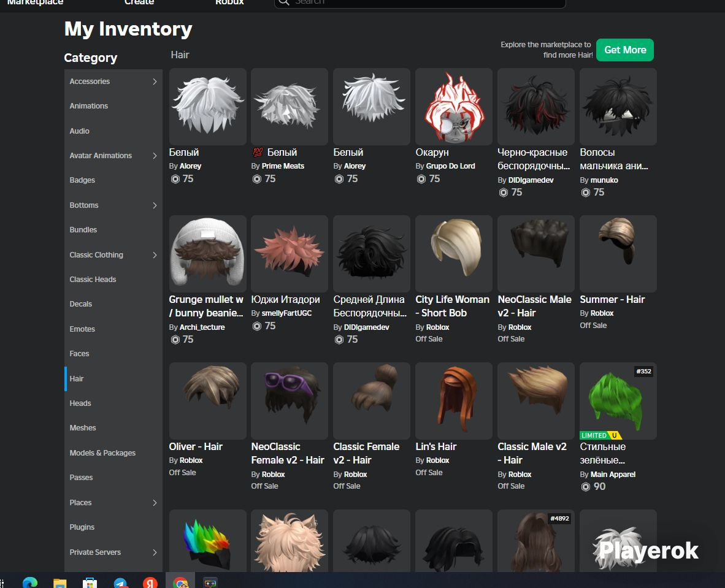Screen dimensions: 725x588
Task: Open the Classic Female v2 bun hair thumbnail
Action: (372, 401)
